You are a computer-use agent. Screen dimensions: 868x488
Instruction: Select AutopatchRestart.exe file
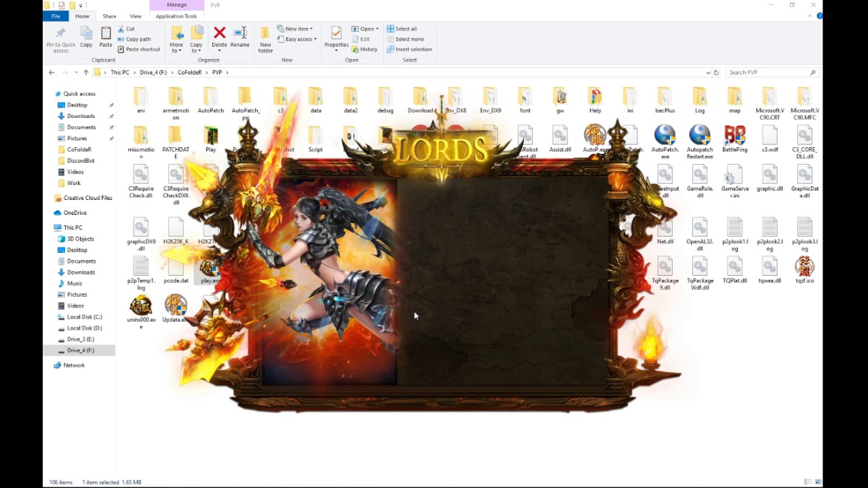(x=700, y=142)
